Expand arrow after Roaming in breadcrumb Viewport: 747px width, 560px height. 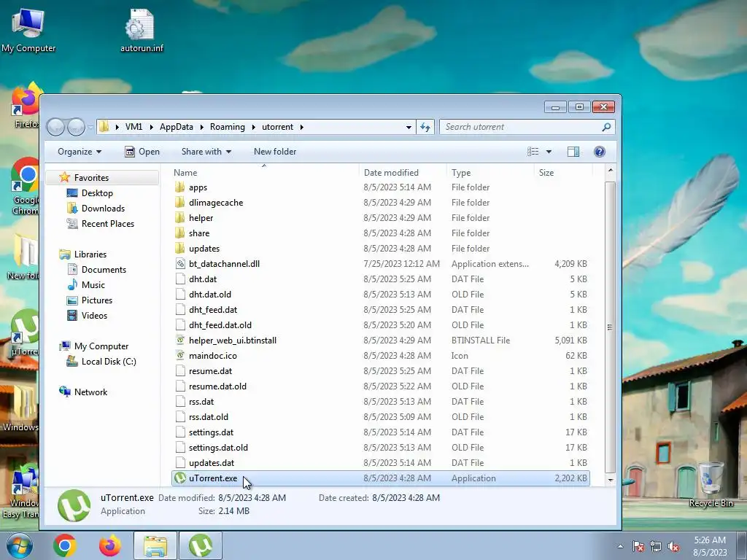(x=253, y=127)
